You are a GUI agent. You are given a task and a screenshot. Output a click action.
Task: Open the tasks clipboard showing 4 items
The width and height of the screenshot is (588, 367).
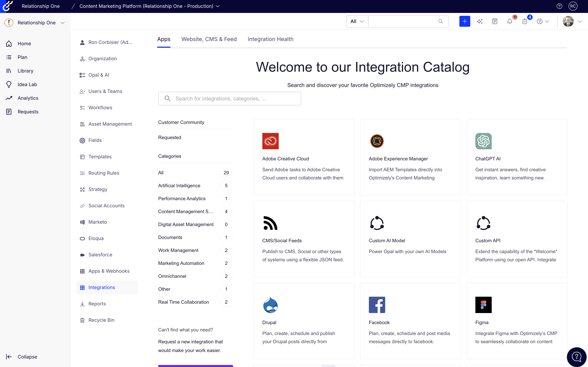point(525,21)
